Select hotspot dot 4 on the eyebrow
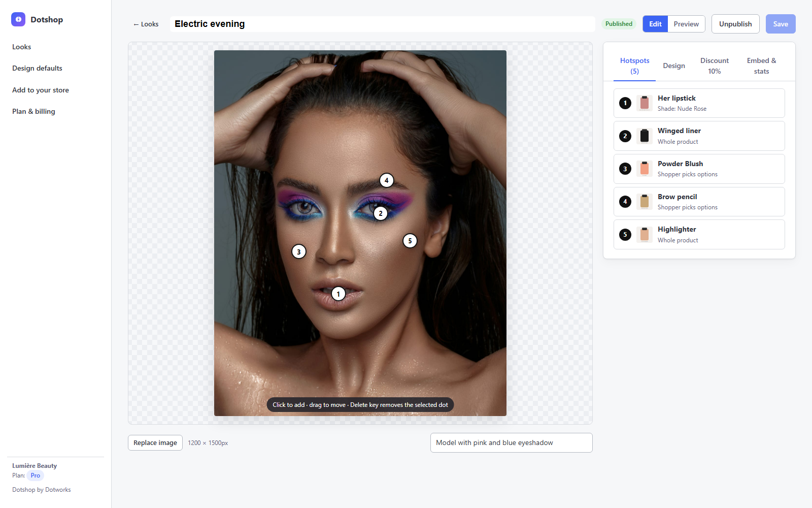The image size is (812, 508). pyautogui.click(x=387, y=180)
